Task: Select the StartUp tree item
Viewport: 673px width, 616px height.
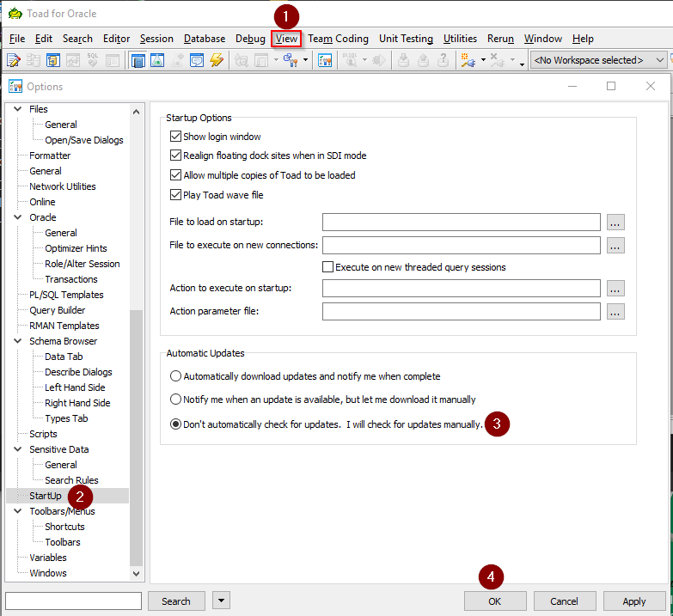Action: pyautogui.click(x=45, y=496)
